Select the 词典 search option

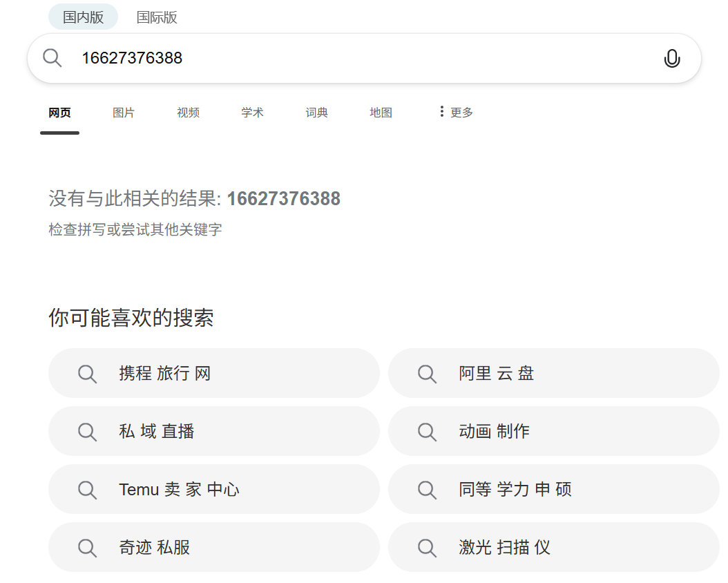pyautogui.click(x=316, y=113)
